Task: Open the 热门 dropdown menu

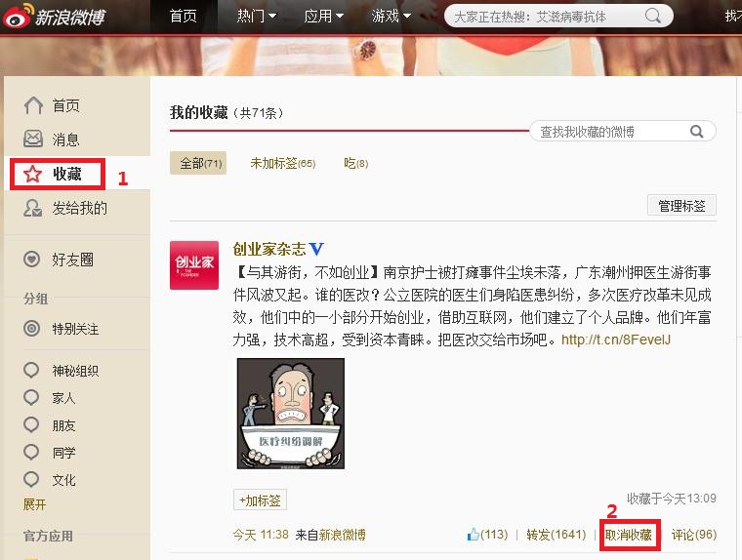Action: coord(256,17)
